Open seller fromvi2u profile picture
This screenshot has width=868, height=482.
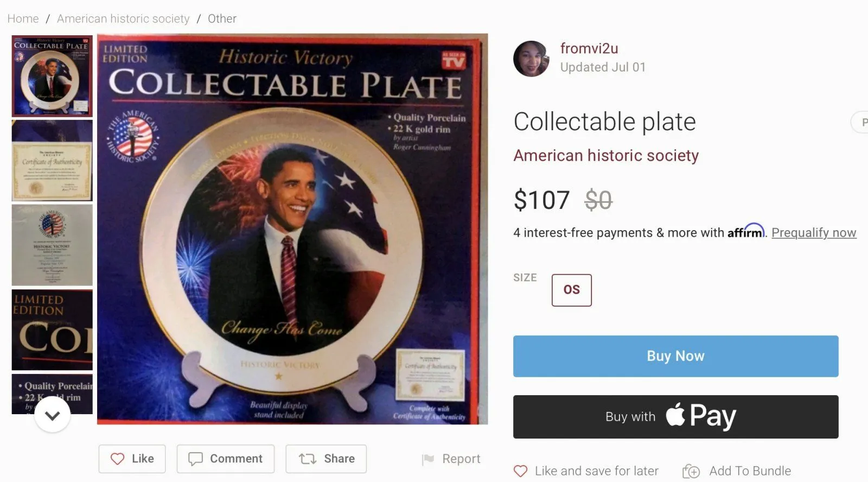click(531, 59)
